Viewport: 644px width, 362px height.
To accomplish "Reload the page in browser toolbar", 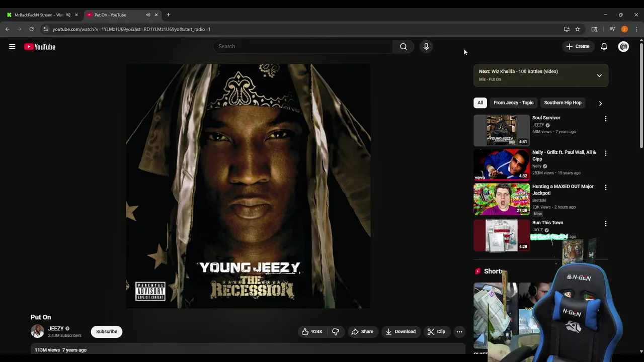I will pyautogui.click(x=31, y=29).
